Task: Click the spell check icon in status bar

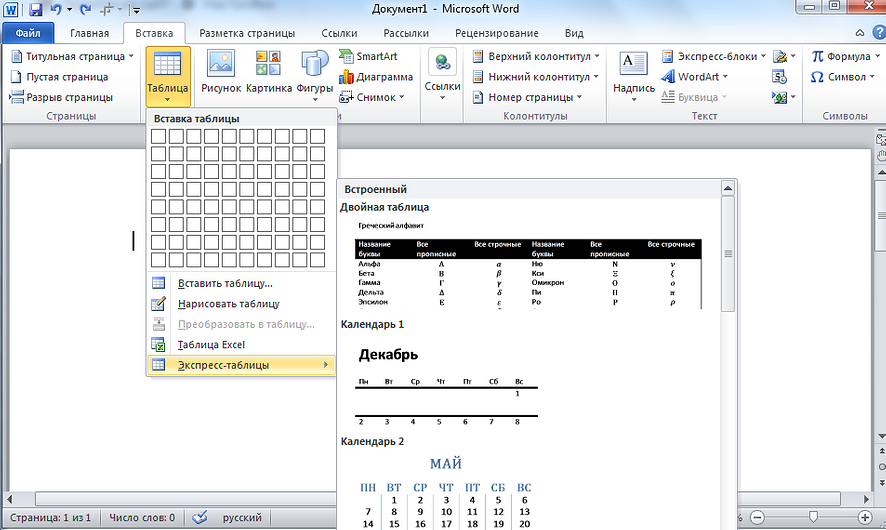Action: 199,517
